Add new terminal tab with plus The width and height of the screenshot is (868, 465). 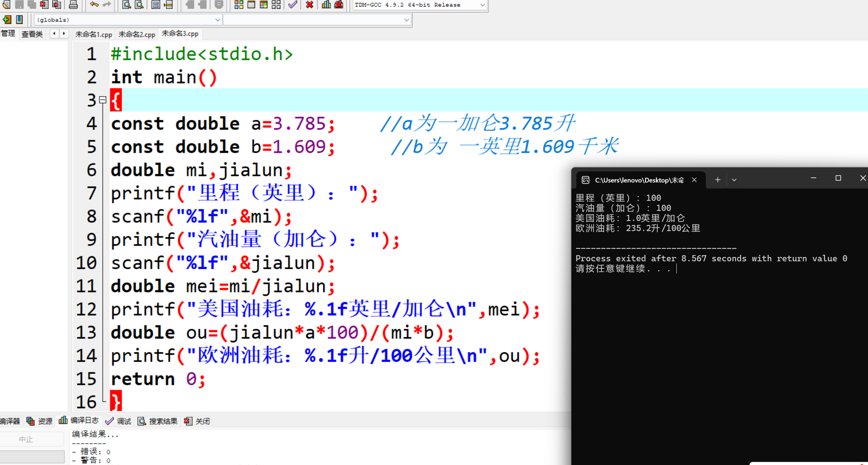717,180
